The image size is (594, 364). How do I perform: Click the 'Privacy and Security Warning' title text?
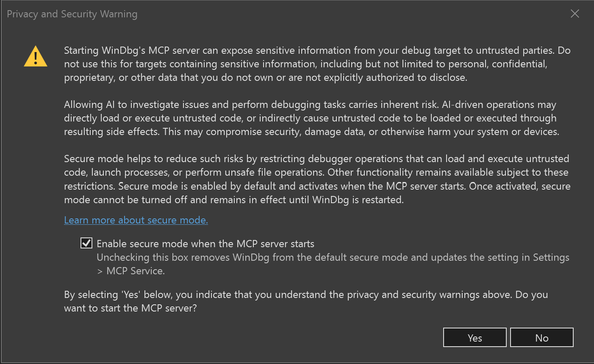[72, 14]
